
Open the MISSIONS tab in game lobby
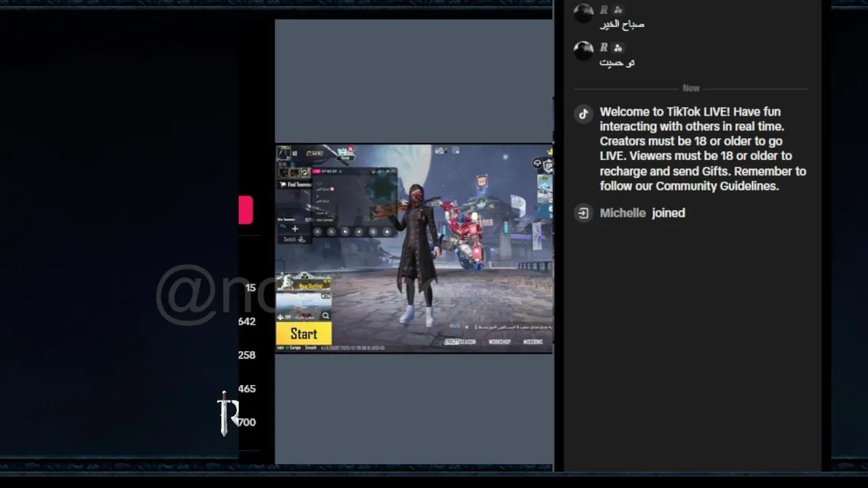point(533,342)
